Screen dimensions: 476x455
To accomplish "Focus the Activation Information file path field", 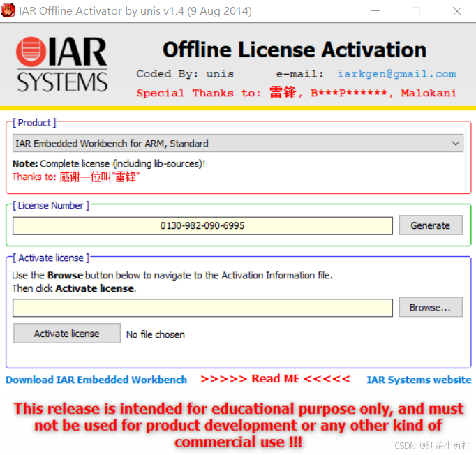I will point(202,308).
